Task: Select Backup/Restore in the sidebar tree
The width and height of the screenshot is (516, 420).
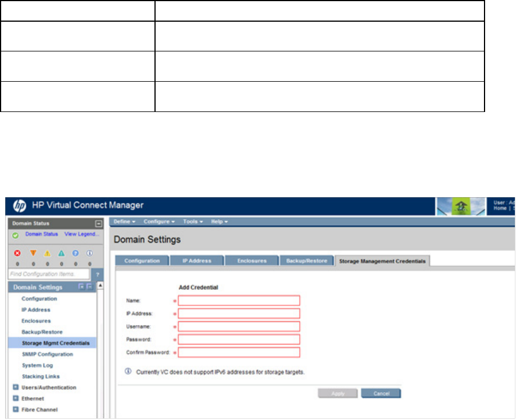Action: [42, 332]
